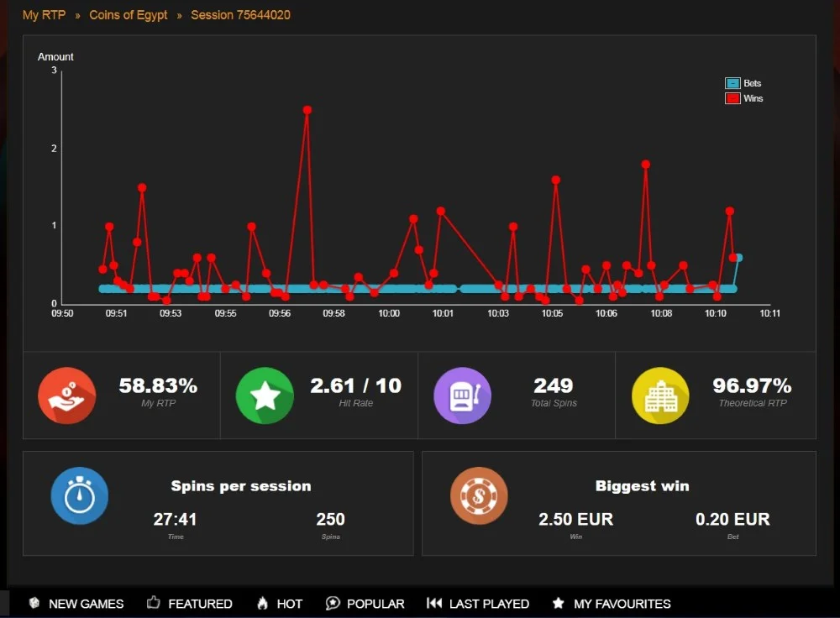Open the Last Played tab

478,604
